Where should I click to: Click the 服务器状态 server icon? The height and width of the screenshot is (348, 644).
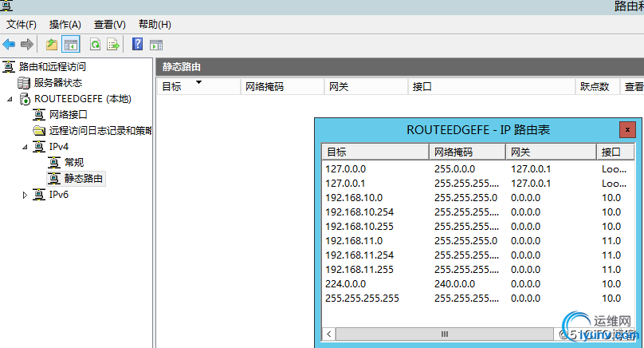[x=24, y=83]
